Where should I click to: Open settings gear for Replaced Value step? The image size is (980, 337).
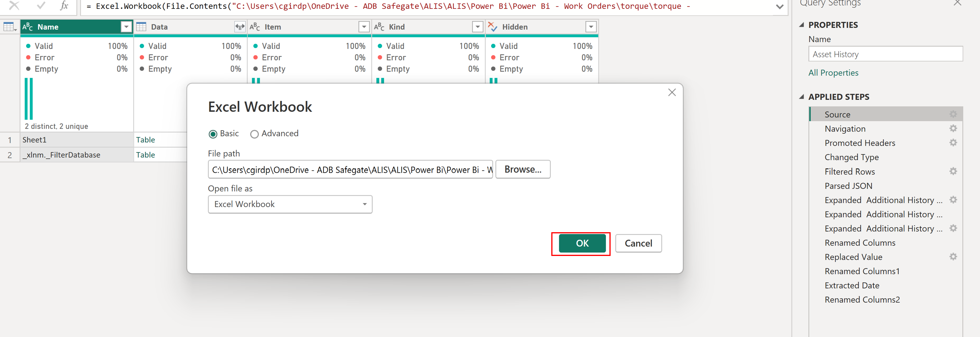[x=953, y=257]
